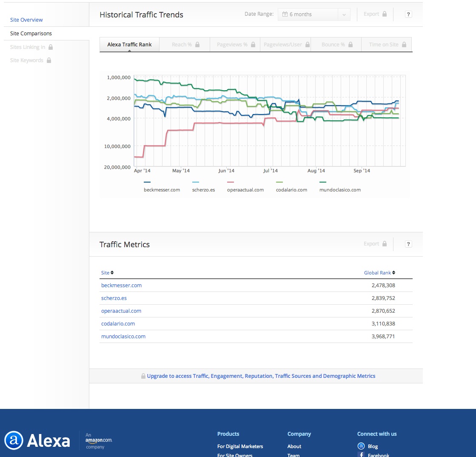Click the Export button in Historical Traffic Trends
The image size is (476, 457).
tap(375, 14)
